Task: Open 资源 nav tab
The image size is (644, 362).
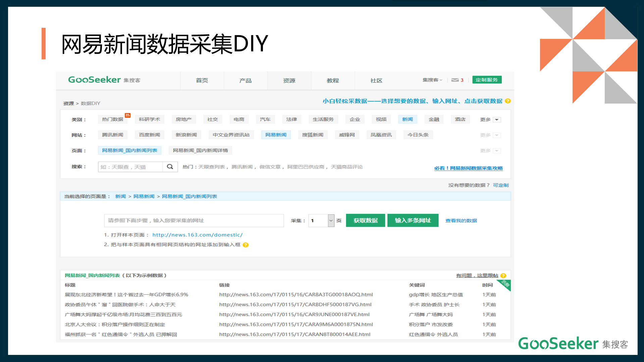Action: [x=289, y=80]
